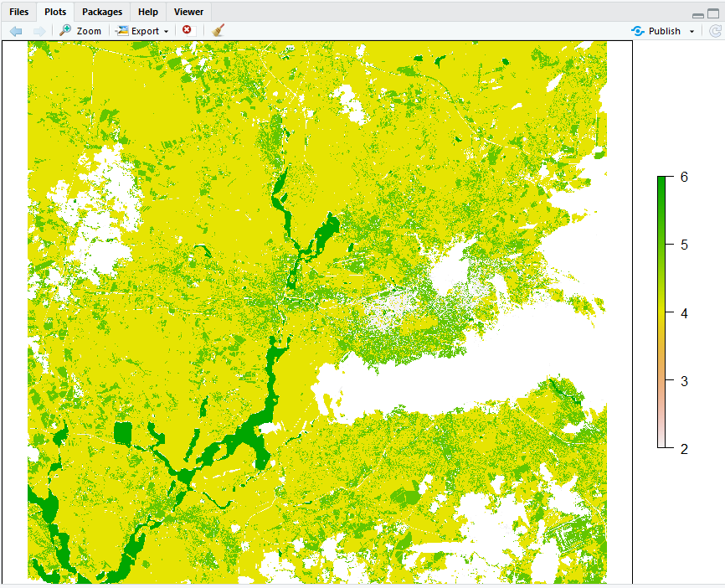
Task: Show the Help tab
Action: point(147,12)
